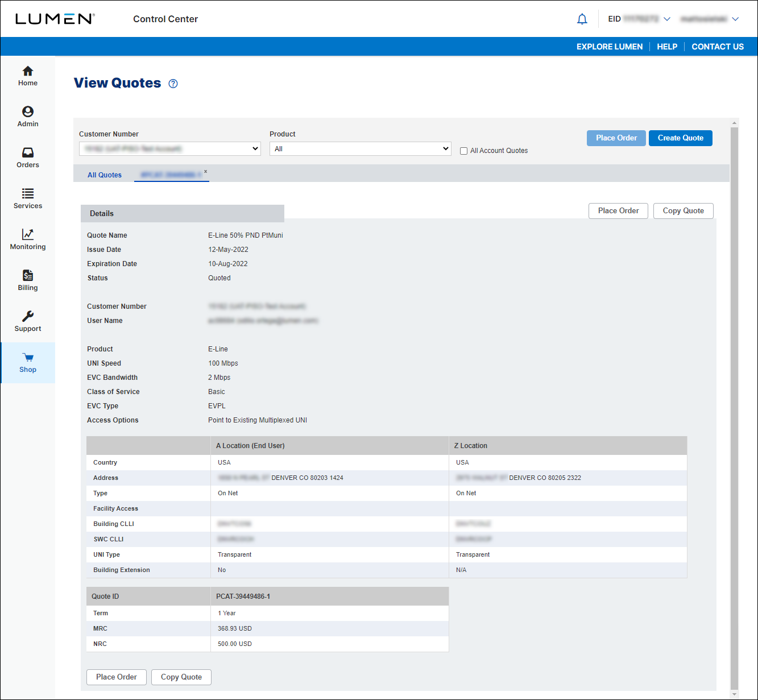Screen dimensions: 758x700
Task: Open the Home sidebar icon
Action: click(27, 76)
